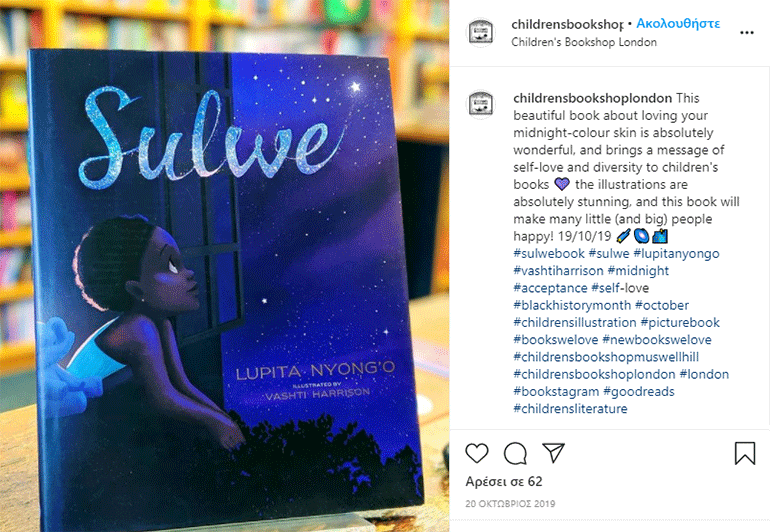Open #vashtiharrison hashtag
Screen dimensions: 770x532
tap(558, 271)
